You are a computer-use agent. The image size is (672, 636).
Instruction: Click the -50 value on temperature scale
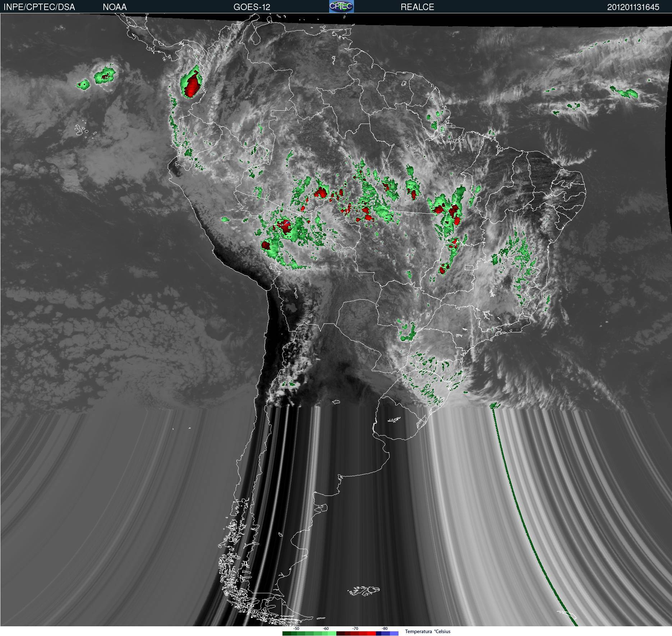point(296,628)
